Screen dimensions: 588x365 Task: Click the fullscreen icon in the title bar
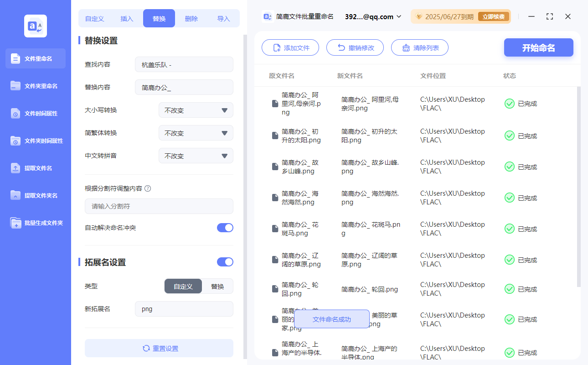(x=549, y=16)
